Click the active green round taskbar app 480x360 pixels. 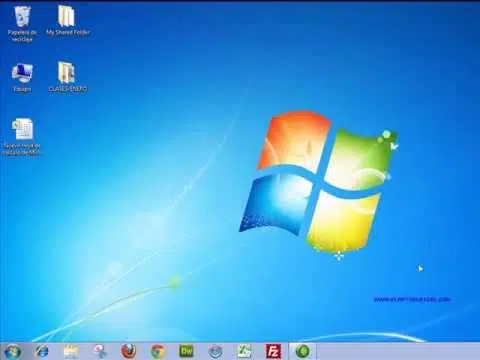point(302,351)
